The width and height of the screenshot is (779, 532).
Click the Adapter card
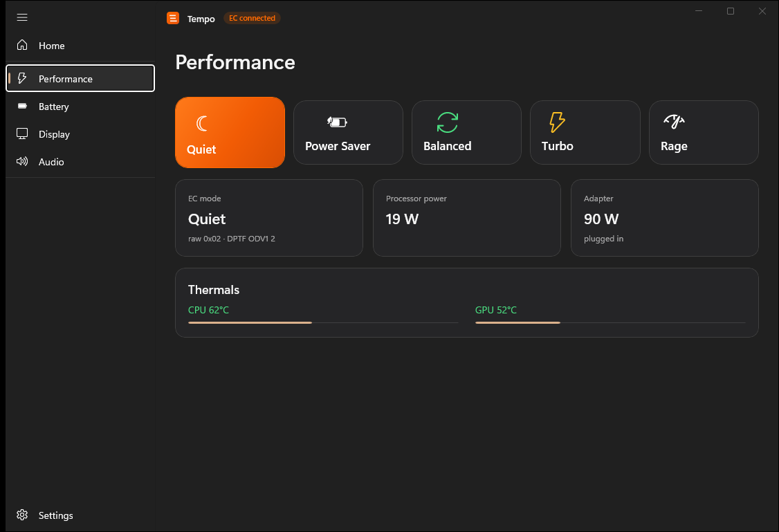tap(665, 217)
